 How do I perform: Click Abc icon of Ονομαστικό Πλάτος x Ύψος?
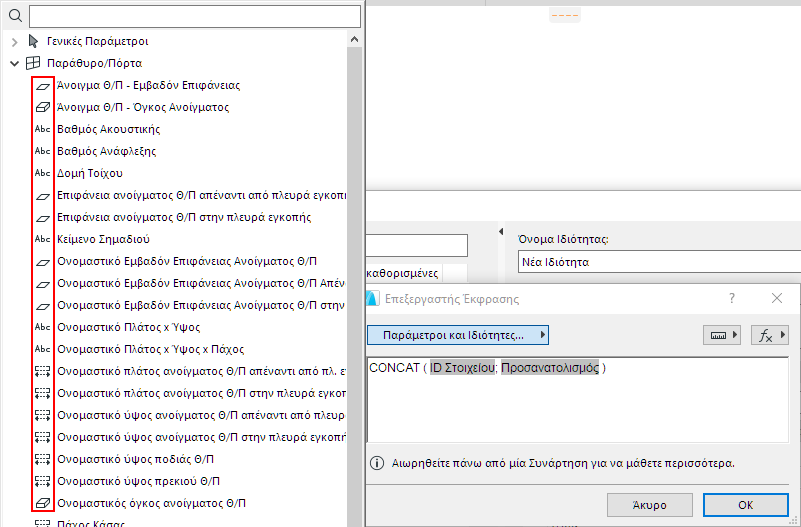click(42, 327)
